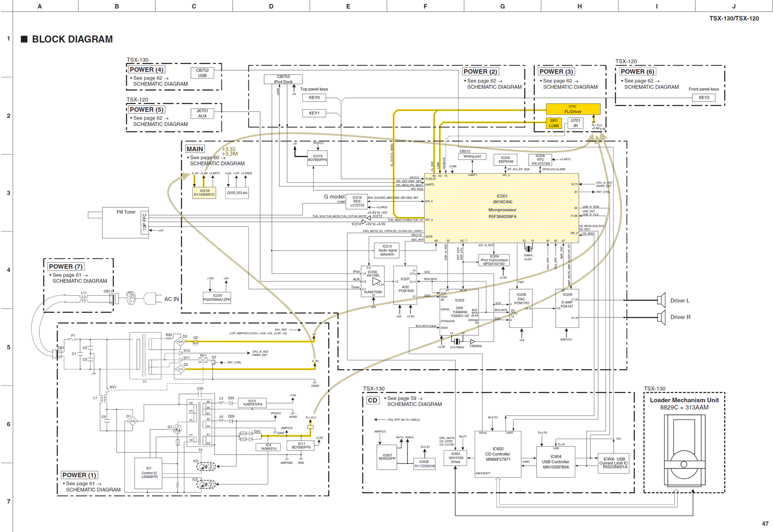
Task: Select the U701 IR block
Action: (575, 123)
